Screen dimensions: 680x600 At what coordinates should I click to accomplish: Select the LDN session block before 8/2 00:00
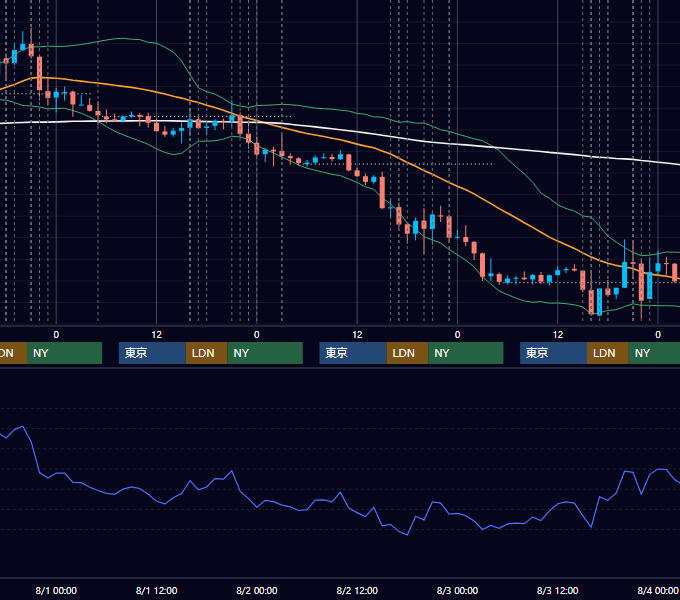(x=206, y=353)
